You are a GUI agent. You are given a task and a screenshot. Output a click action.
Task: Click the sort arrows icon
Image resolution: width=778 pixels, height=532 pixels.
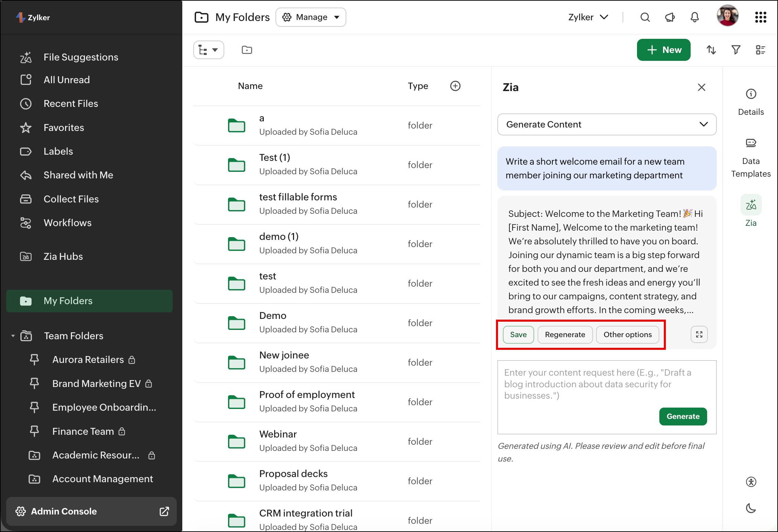pyautogui.click(x=711, y=50)
